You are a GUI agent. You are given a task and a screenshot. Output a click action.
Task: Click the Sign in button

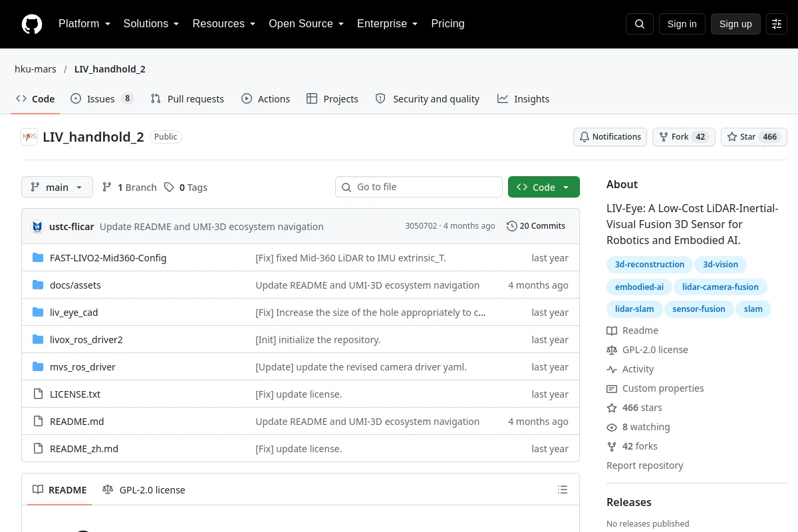click(682, 24)
